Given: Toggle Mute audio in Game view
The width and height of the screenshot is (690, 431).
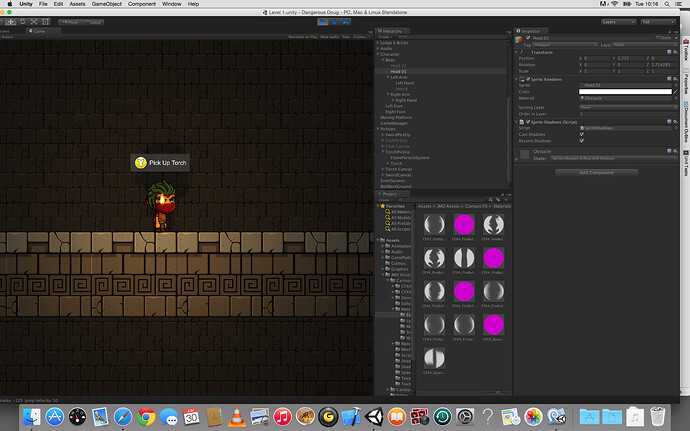Looking at the screenshot, I should 329,37.
